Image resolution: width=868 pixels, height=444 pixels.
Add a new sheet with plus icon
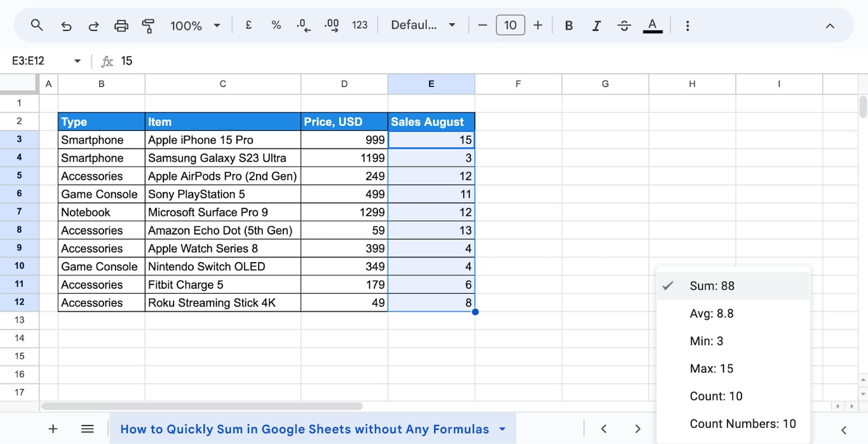tap(53, 429)
